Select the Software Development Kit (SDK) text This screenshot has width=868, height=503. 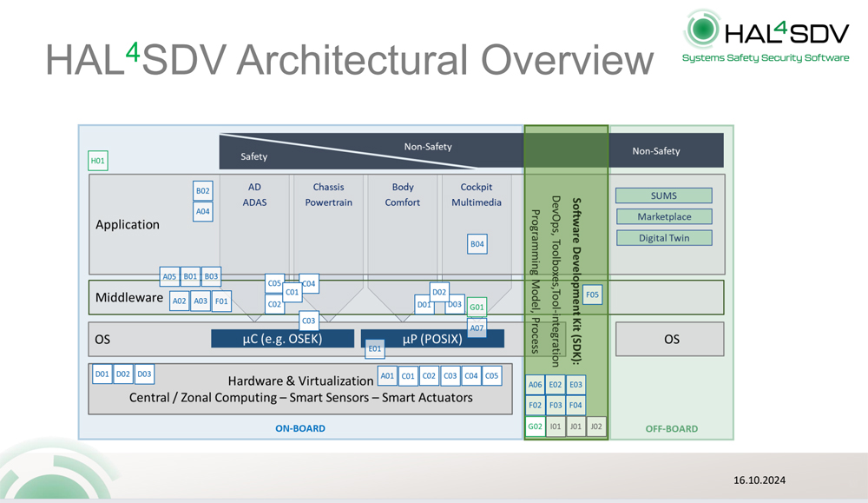[576, 281]
